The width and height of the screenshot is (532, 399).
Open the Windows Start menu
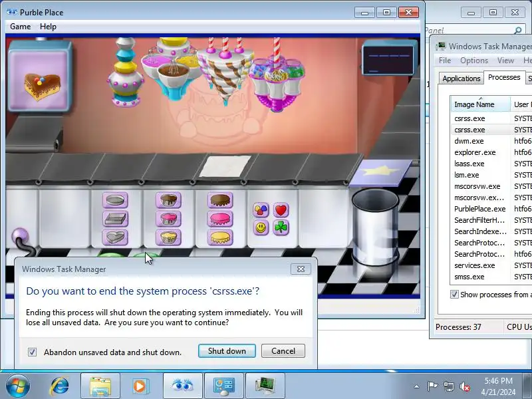(x=17, y=386)
